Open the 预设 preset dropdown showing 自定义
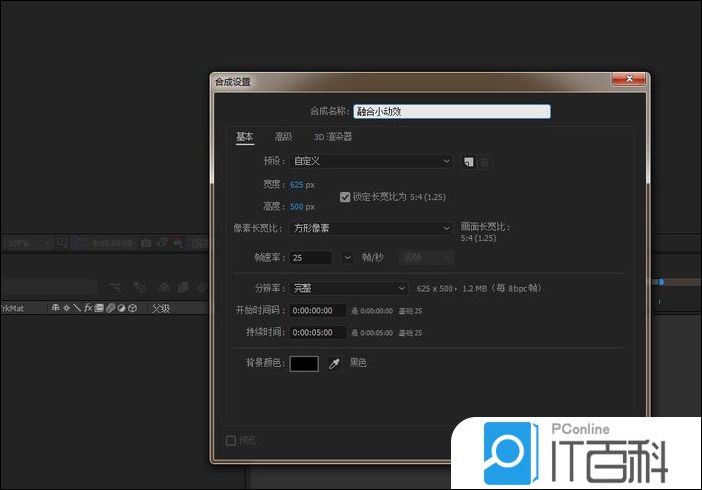This screenshot has width=702, height=490. tap(371, 161)
